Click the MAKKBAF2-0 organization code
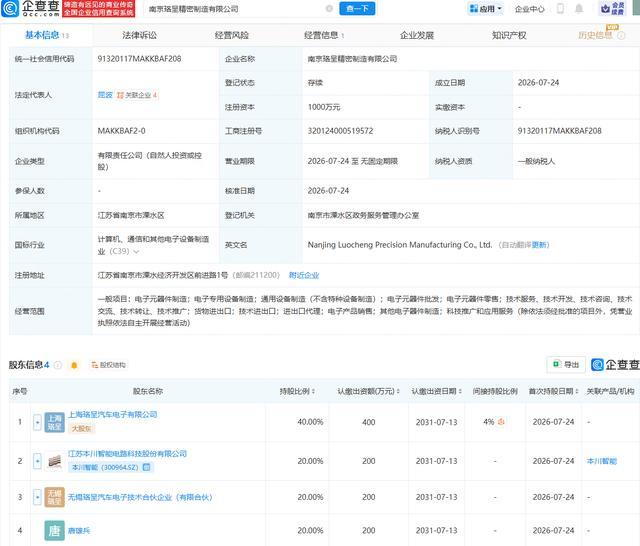The height and width of the screenshot is (546, 640). [x=121, y=131]
